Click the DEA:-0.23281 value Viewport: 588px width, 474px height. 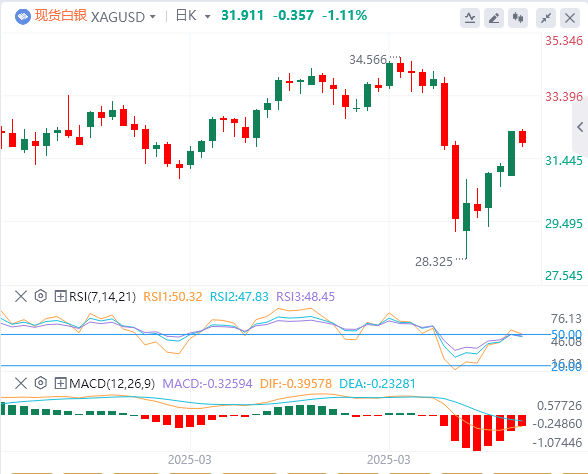coord(377,384)
